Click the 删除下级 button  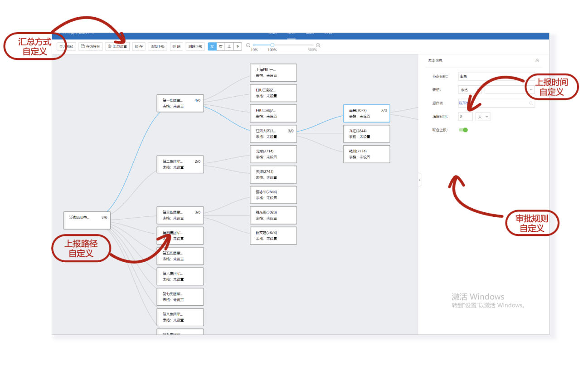(195, 46)
